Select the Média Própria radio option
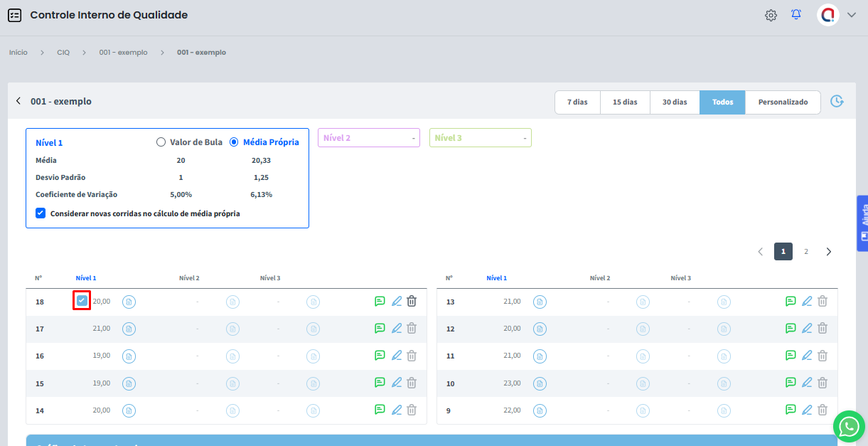Viewport: 868px width, 446px height. pyautogui.click(x=234, y=142)
